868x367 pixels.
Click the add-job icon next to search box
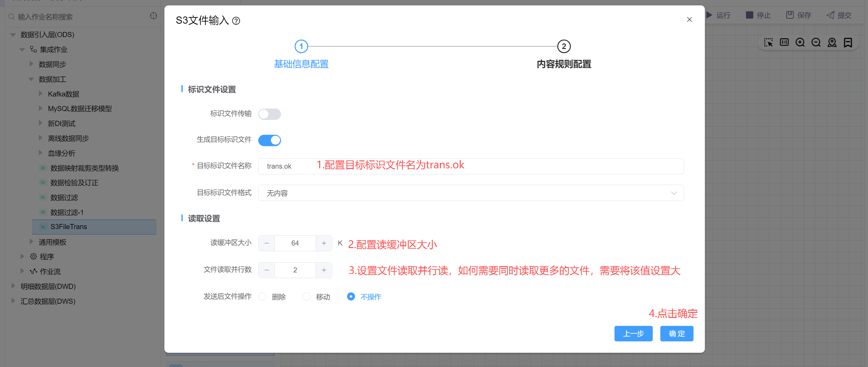pyautogui.click(x=153, y=16)
